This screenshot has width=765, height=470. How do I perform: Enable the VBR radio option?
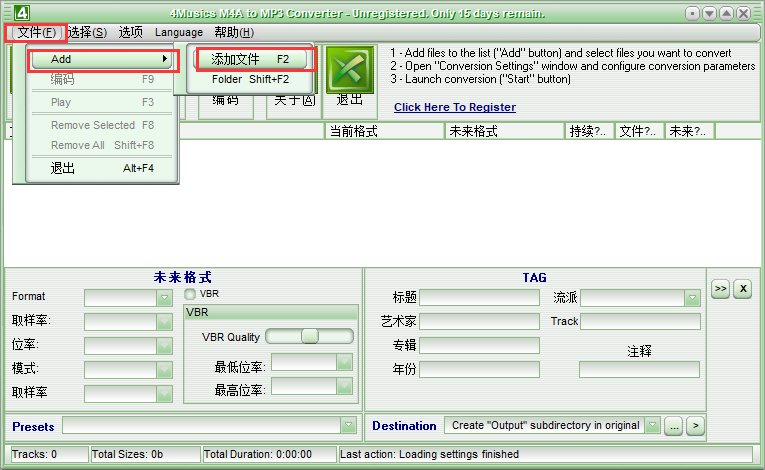point(190,294)
